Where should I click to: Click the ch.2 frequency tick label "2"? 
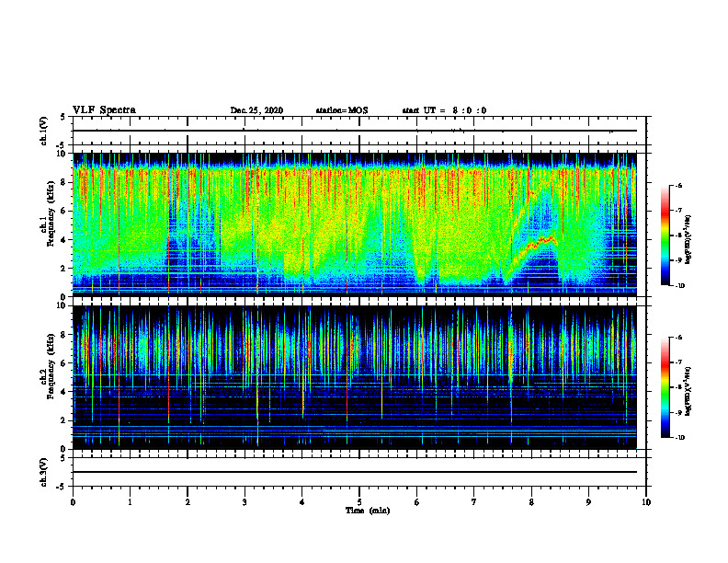64,420
